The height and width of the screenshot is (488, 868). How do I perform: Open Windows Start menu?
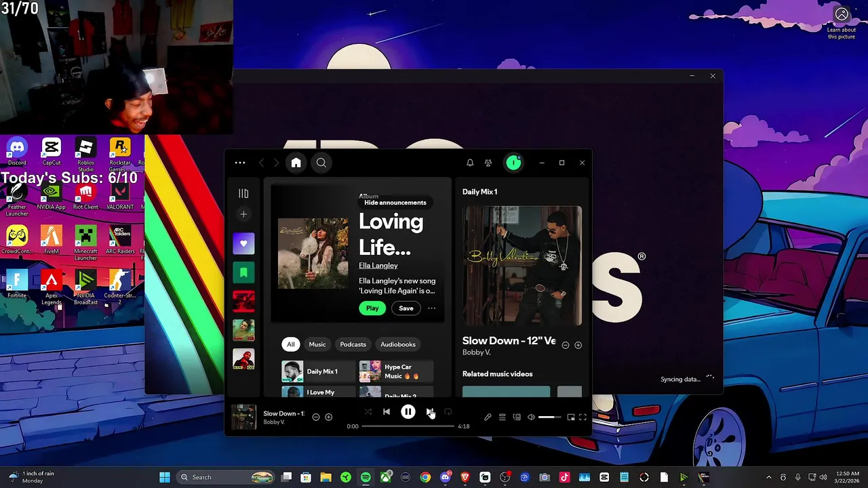[165, 478]
